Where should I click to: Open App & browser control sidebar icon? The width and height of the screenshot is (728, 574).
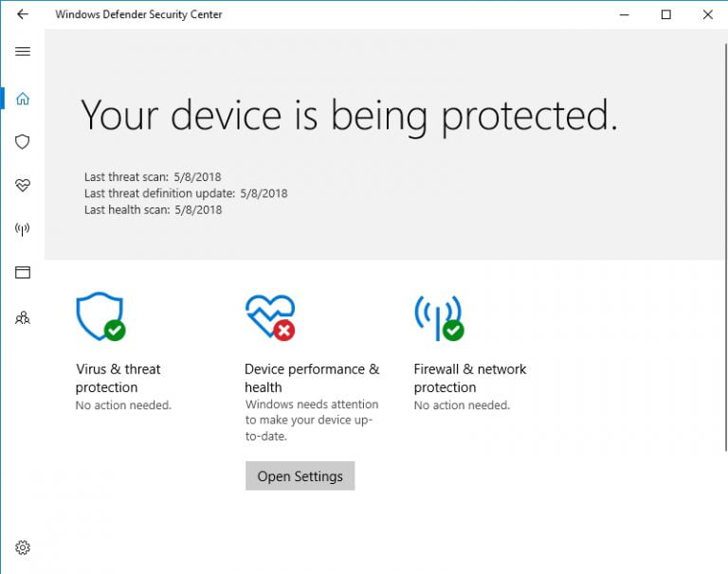coord(23,273)
